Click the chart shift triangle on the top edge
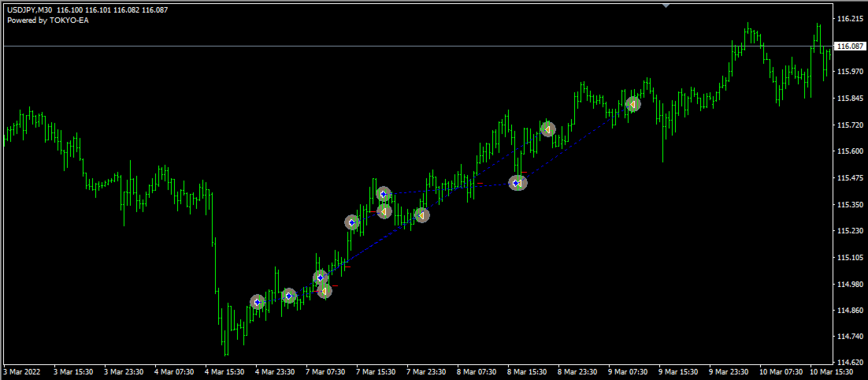The height and width of the screenshot is (380, 868). point(666,5)
